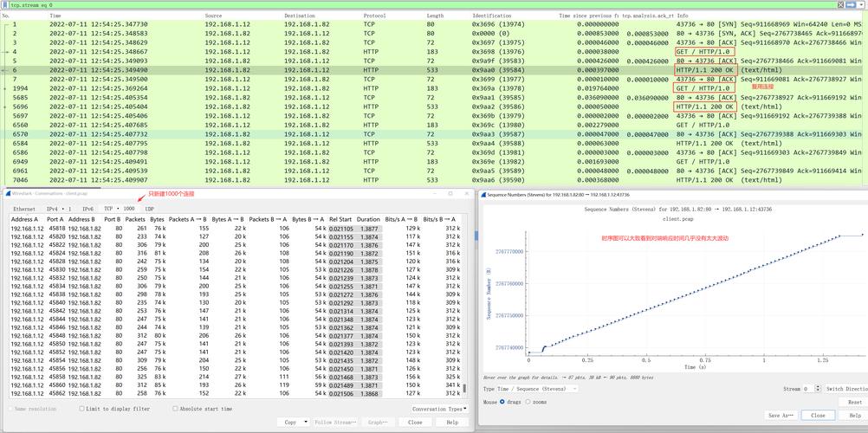Select packet 4 GET / HTTP/1.0 row
Screen dimensions: 868x433
coord(431,51)
